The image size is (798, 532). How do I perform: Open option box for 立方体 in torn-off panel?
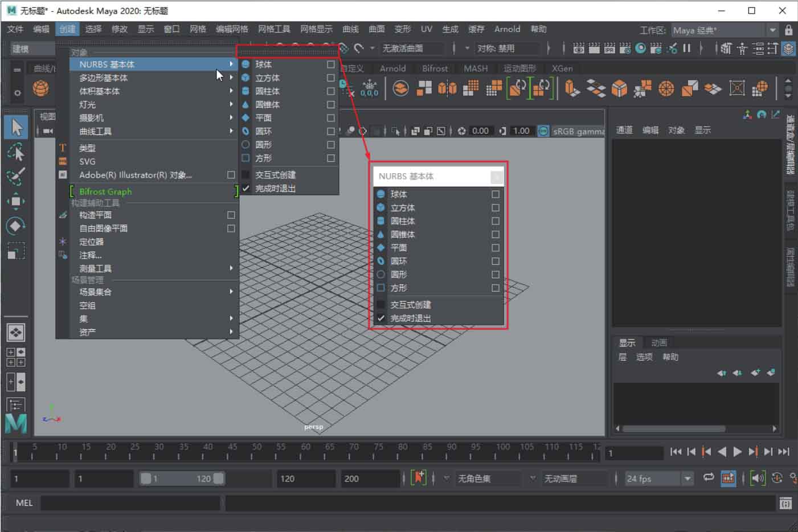(496, 208)
